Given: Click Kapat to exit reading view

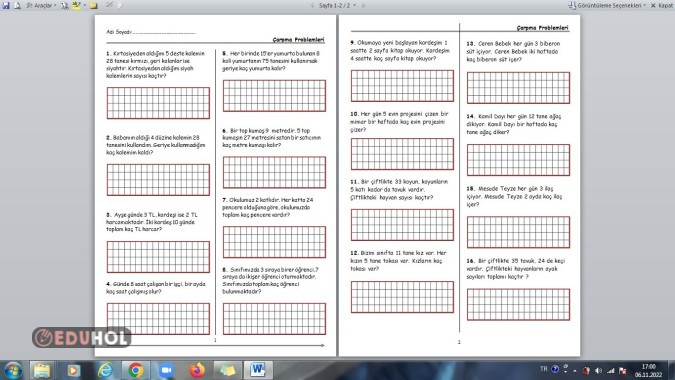Looking at the screenshot, I should (x=661, y=5).
